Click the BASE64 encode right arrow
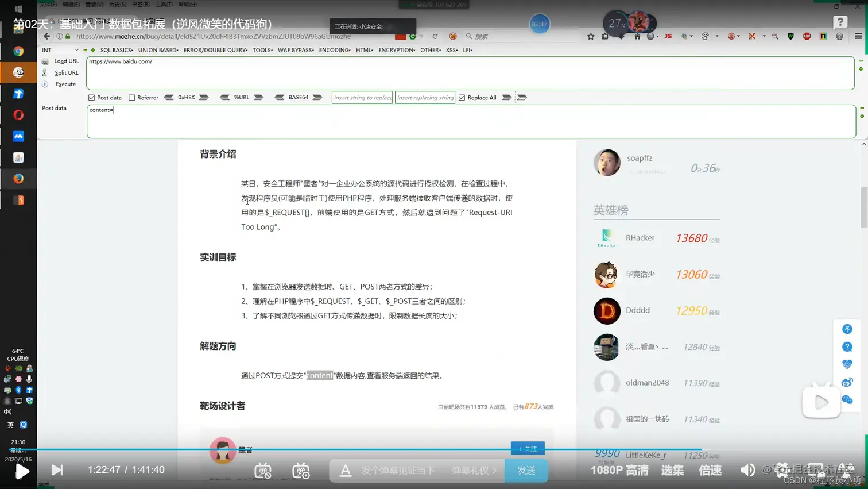868x489 pixels. pyautogui.click(x=317, y=98)
